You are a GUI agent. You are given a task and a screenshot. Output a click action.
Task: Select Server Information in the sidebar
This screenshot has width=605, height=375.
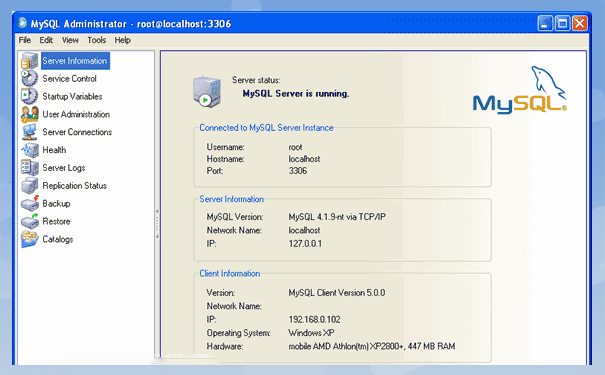click(75, 61)
